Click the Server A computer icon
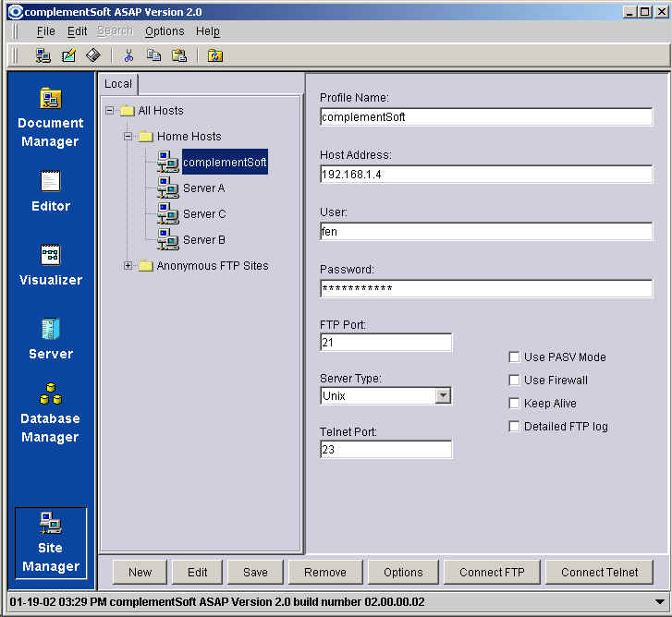 (168, 188)
